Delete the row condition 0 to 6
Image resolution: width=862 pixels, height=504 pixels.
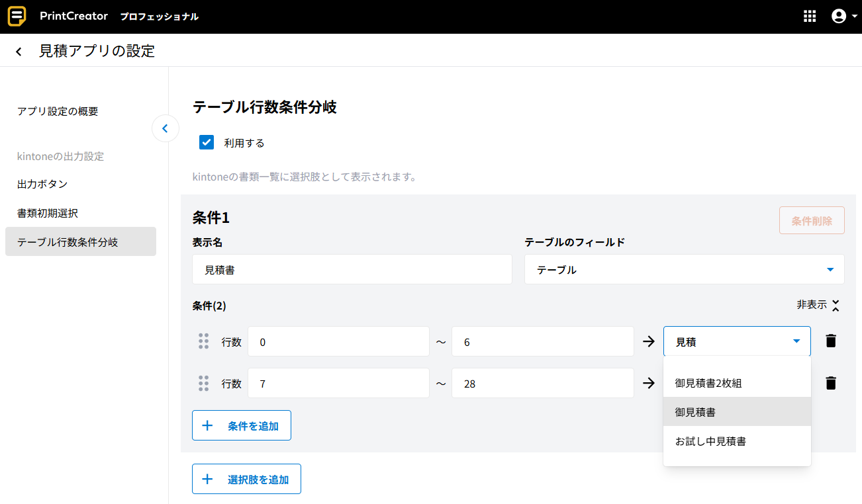pos(831,341)
